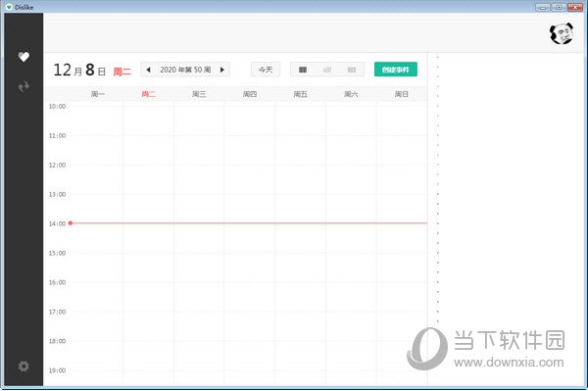Click the 14:00 time label
Screen dimensions: 588x391
click(x=57, y=223)
